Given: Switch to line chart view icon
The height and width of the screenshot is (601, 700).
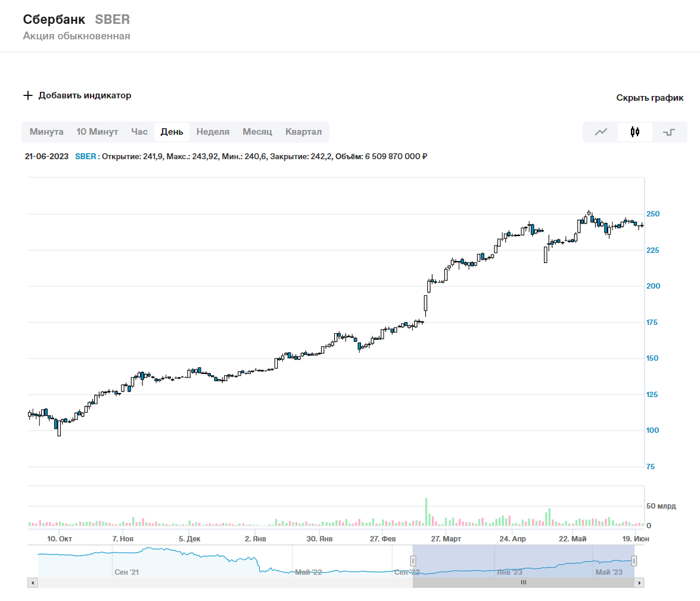Looking at the screenshot, I should [601, 132].
